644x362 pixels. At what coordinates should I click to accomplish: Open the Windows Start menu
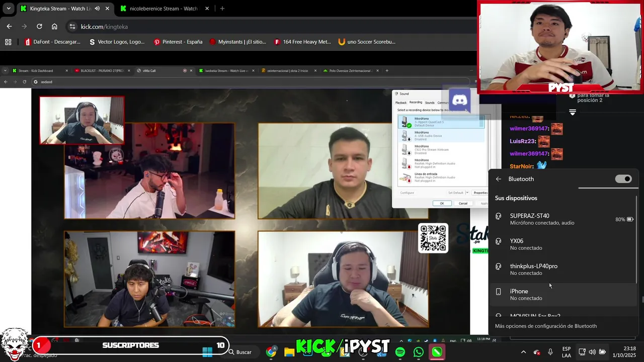(x=207, y=352)
